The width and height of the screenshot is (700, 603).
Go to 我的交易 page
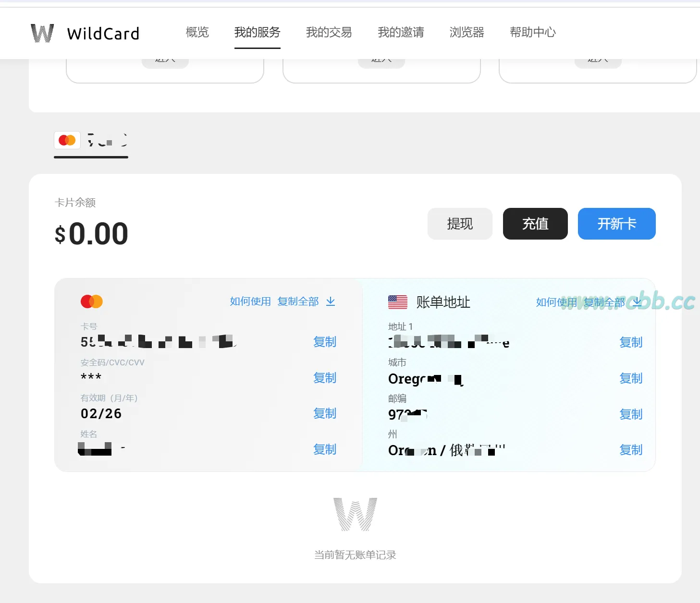(329, 32)
